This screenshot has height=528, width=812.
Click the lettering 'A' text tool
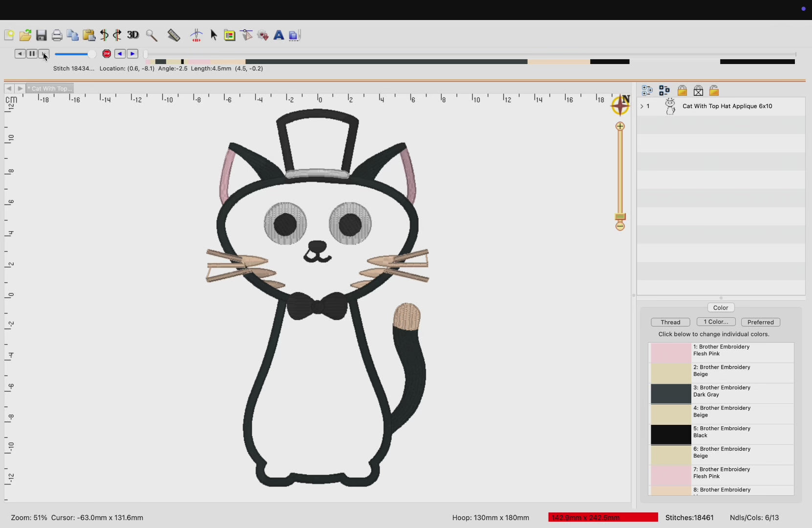pyautogui.click(x=278, y=35)
